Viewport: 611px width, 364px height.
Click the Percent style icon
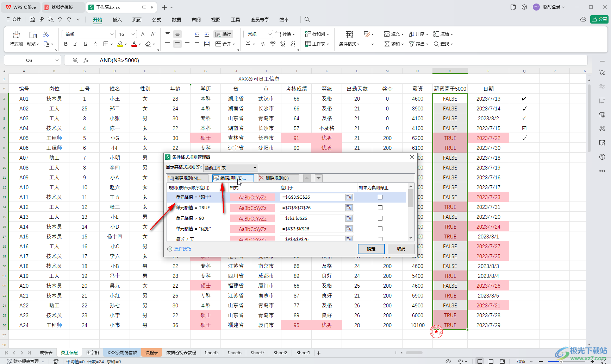pos(263,44)
